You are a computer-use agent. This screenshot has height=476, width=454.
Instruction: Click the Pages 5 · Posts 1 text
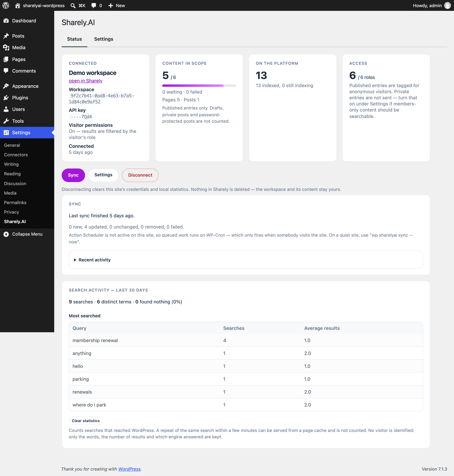[x=181, y=100]
